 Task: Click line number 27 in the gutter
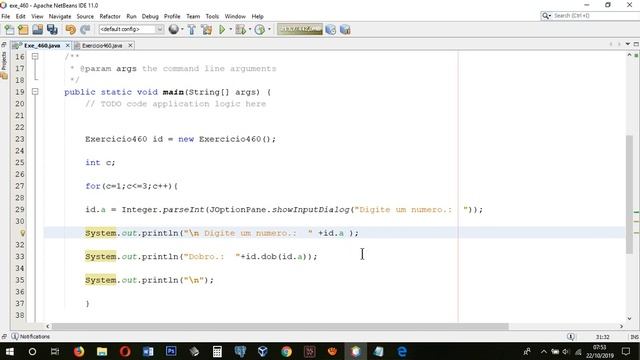coord(20,186)
